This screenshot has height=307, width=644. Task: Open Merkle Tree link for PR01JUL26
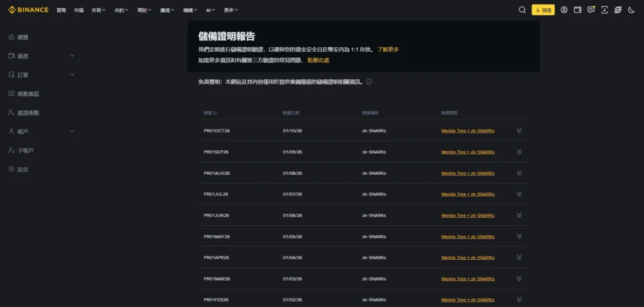pos(468,194)
